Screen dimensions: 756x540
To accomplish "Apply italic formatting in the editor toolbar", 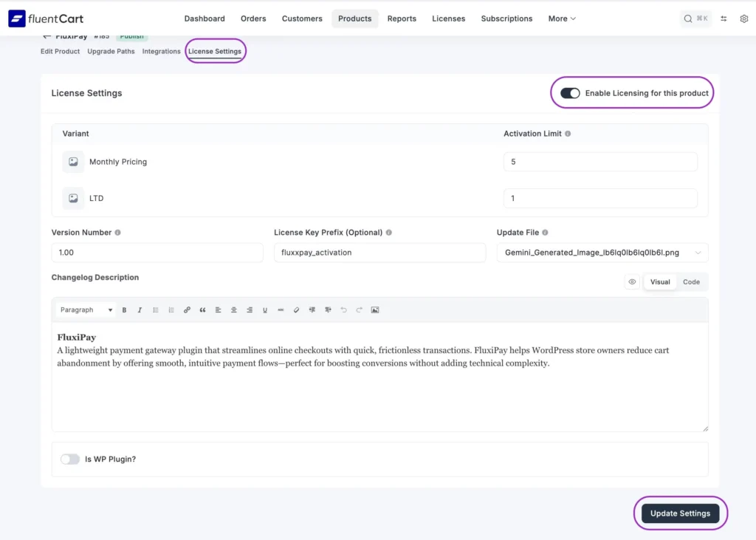I will click(x=140, y=310).
